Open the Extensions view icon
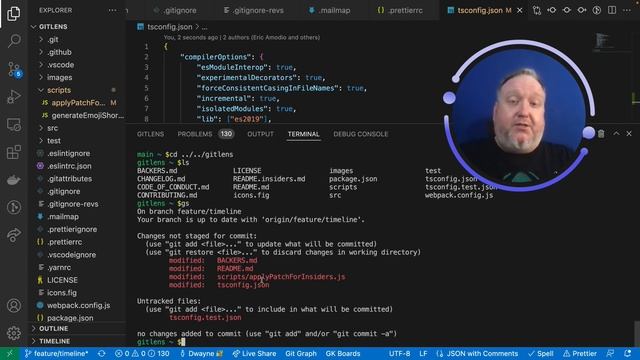 tap(14, 152)
